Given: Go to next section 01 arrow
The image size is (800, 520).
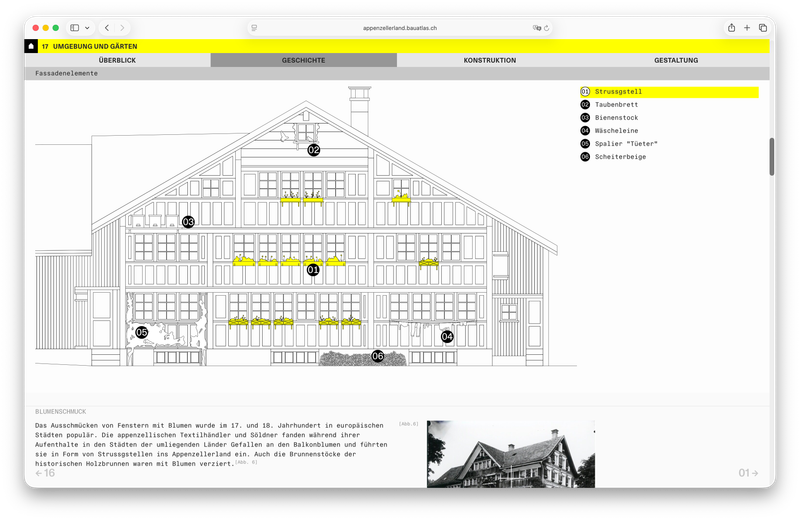Looking at the screenshot, I should pyautogui.click(x=748, y=473).
